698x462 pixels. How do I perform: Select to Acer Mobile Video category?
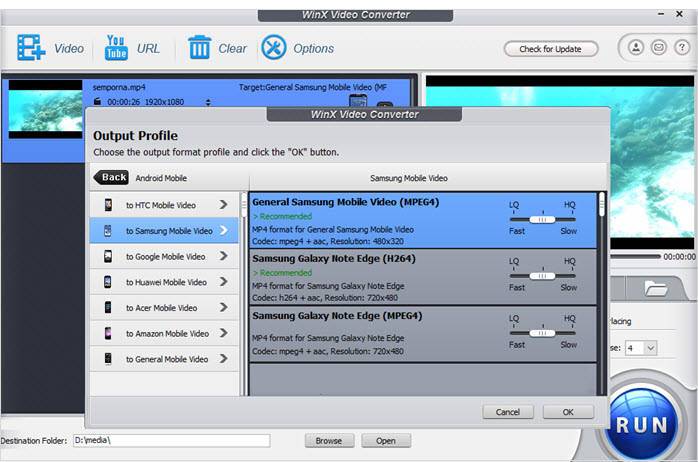(164, 308)
